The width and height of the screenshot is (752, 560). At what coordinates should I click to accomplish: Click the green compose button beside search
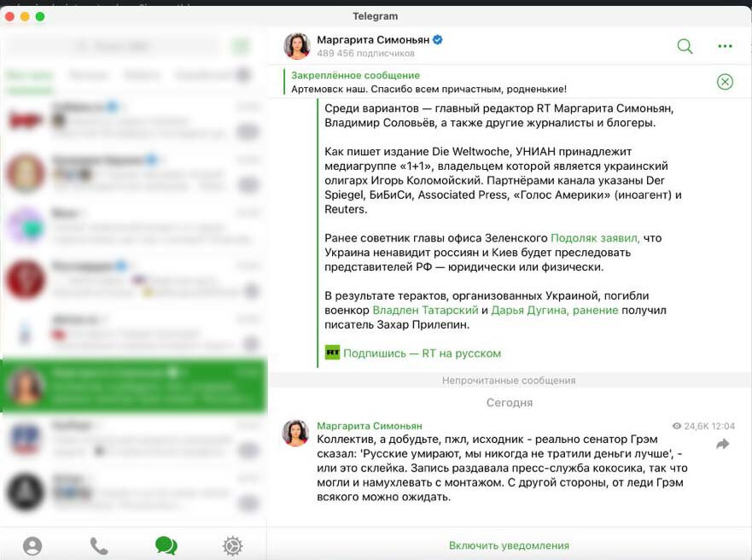point(241,46)
